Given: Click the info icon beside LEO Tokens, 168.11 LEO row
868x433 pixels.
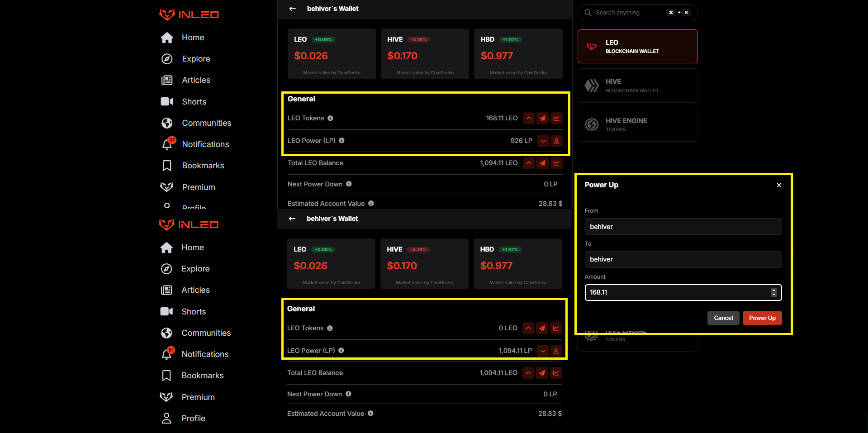Looking at the screenshot, I should [x=330, y=119].
